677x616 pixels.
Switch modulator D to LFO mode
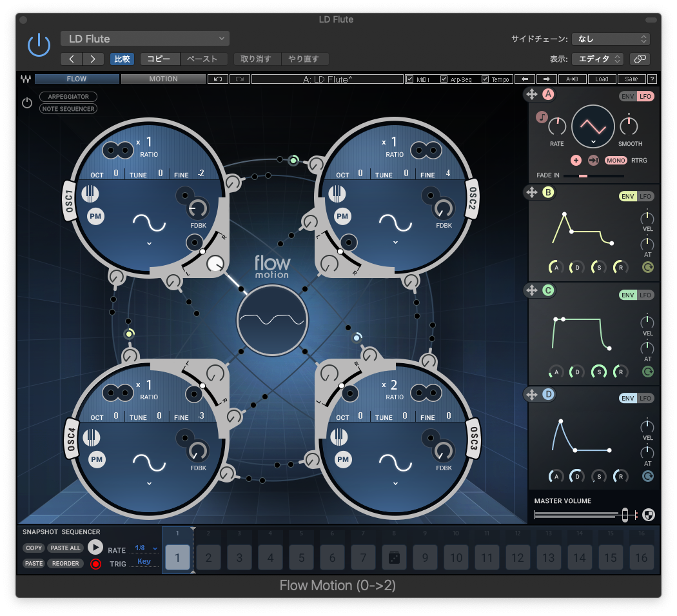[645, 398]
